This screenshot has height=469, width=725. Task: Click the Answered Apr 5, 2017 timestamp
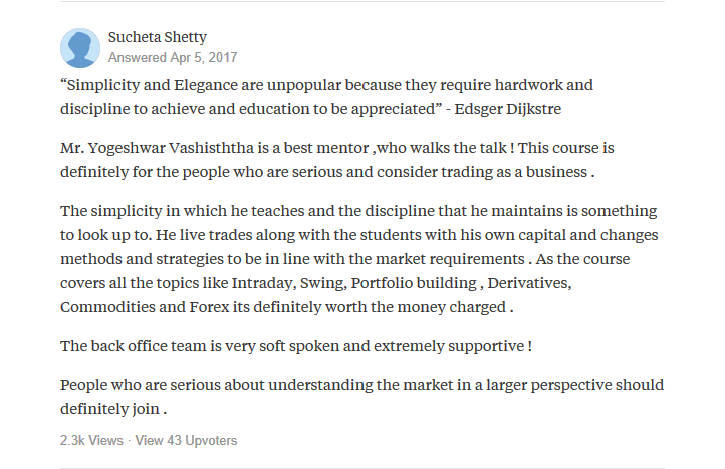click(x=172, y=57)
